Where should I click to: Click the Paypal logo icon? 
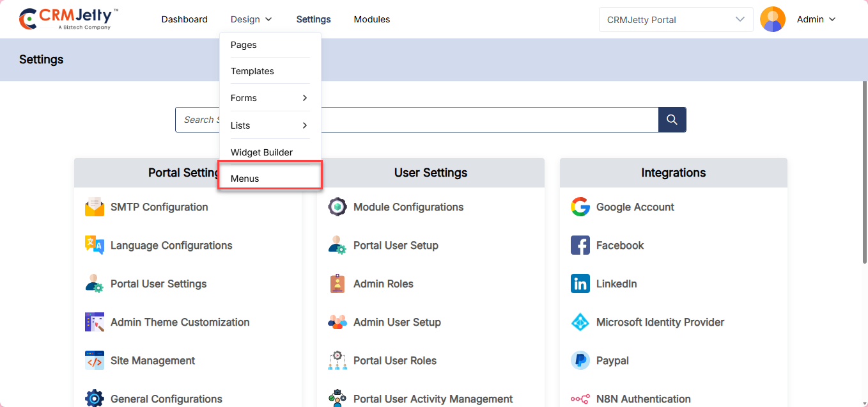pyautogui.click(x=580, y=360)
